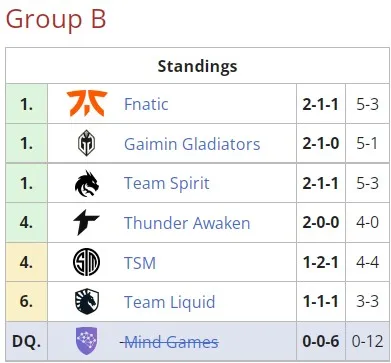This screenshot has height=363, width=391.
Task: Open the Gaimin Gladiators team link
Action: (x=192, y=144)
